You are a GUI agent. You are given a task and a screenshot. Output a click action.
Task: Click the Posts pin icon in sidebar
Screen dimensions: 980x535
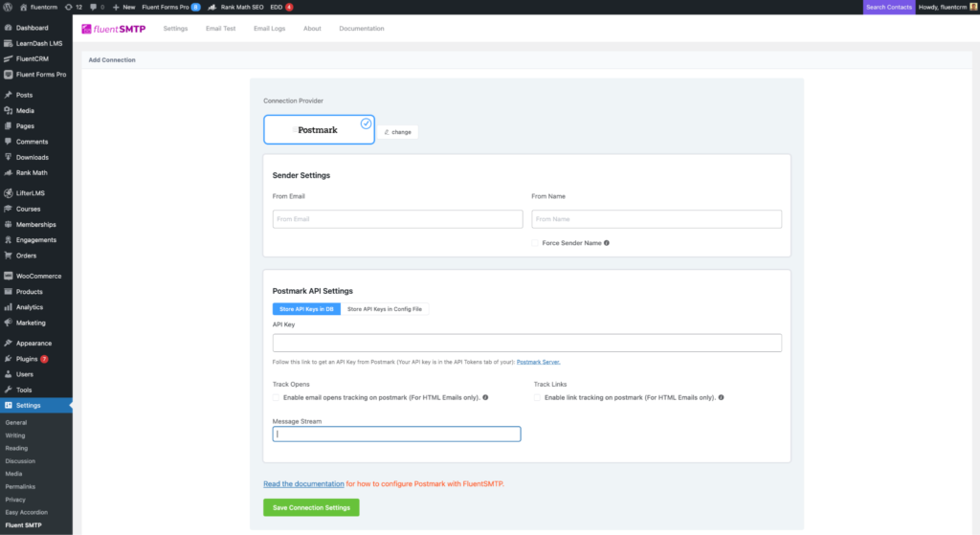tap(8, 95)
